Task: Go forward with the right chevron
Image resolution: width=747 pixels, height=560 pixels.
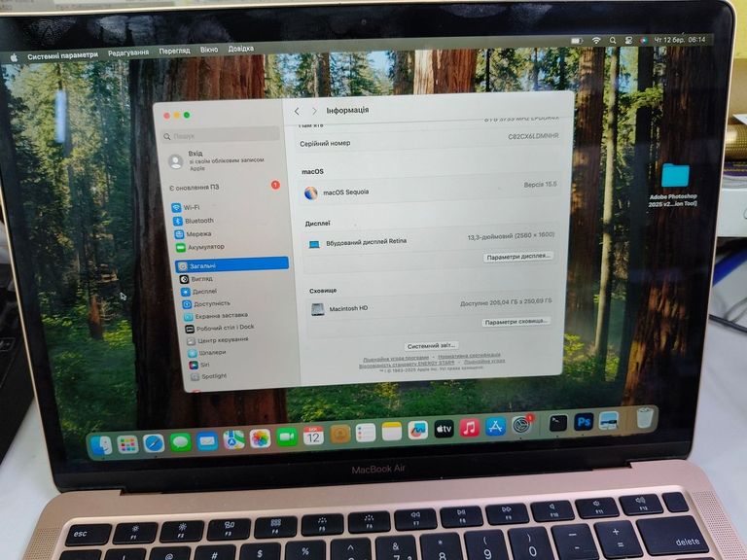Action: pos(314,111)
